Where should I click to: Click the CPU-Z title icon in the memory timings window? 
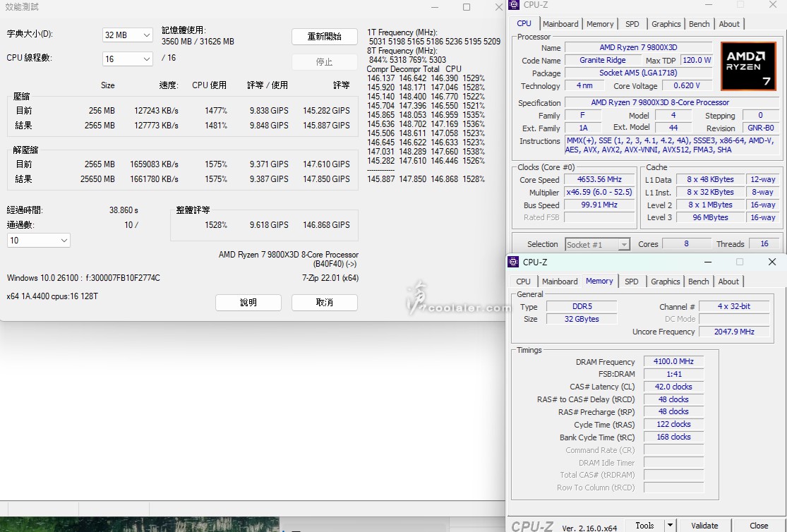[513, 262]
